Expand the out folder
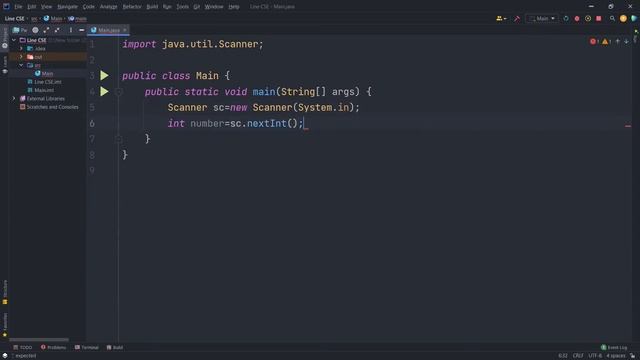The width and height of the screenshot is (640, 360). pyautogui.click(x=21, y=57)
